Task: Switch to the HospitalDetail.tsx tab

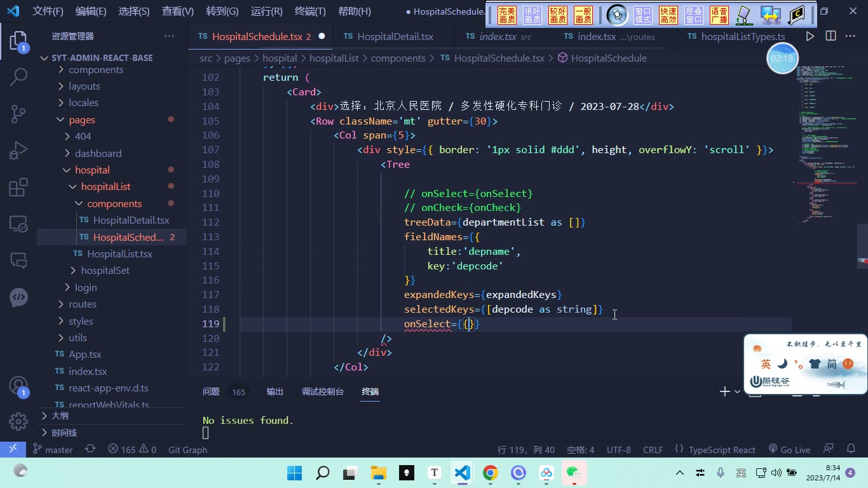Action: (395, 36)
